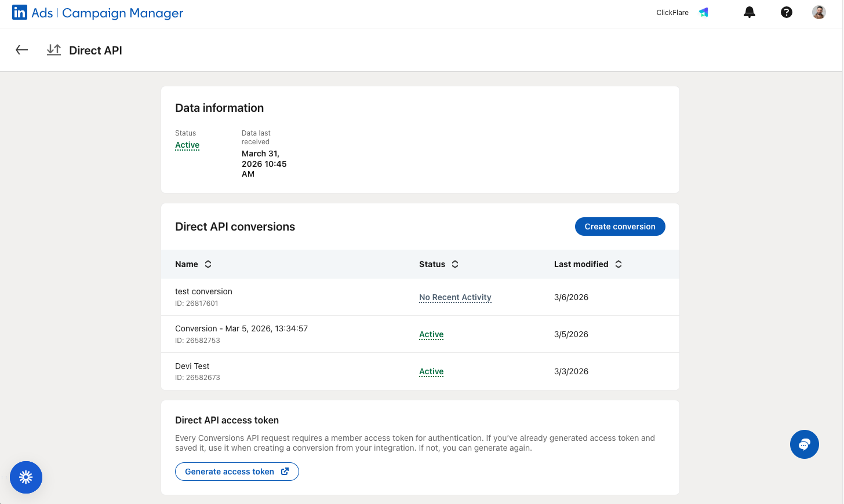Click the blue snowflake widget button

[26, 477]
